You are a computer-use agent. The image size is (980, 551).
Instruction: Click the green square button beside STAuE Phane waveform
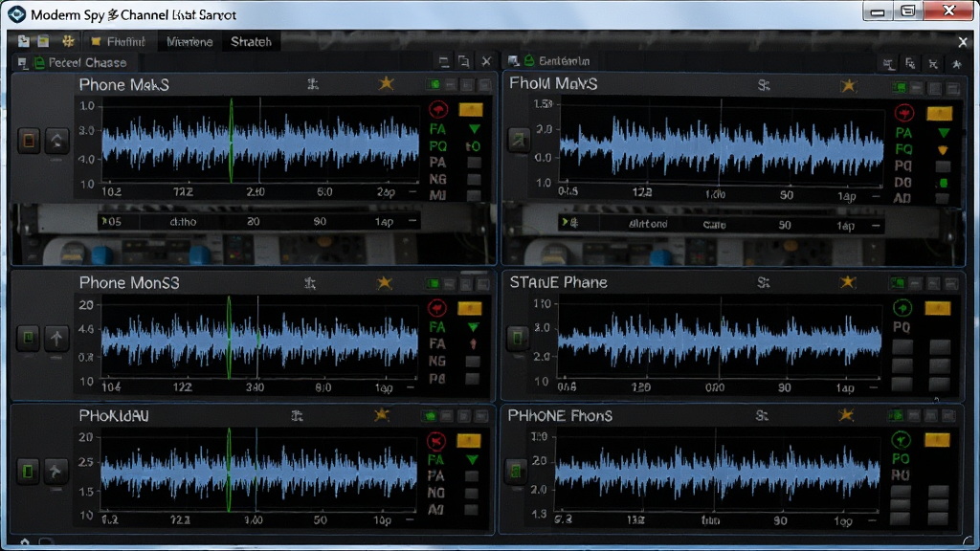click(518, 338)
